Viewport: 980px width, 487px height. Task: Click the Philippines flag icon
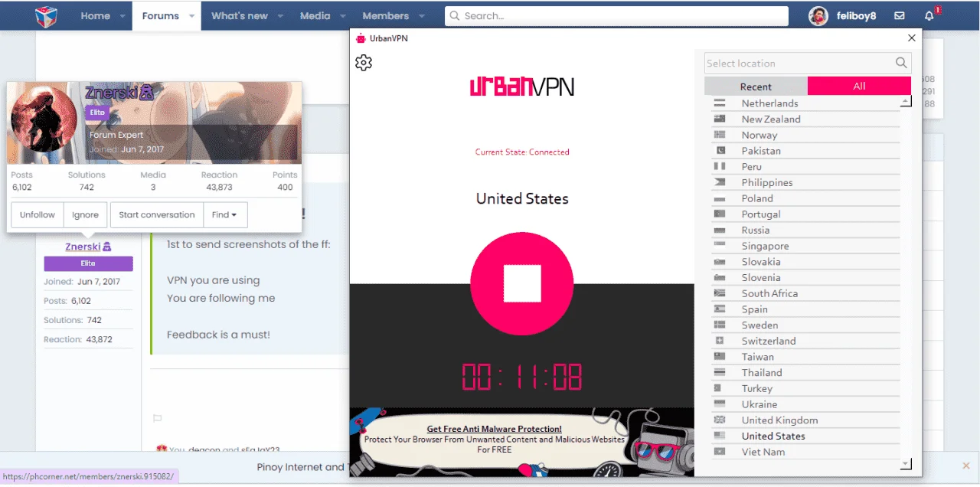pos(719,182)
